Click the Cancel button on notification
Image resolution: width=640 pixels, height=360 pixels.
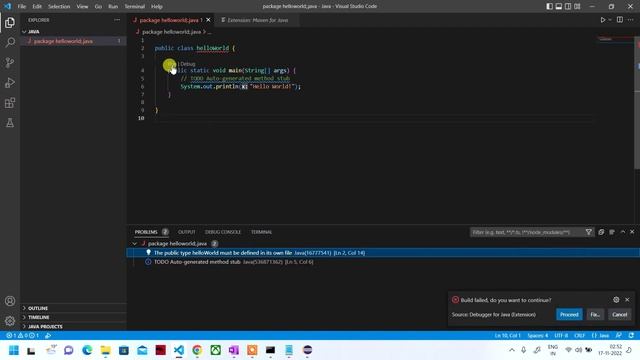tap(619, 314)
